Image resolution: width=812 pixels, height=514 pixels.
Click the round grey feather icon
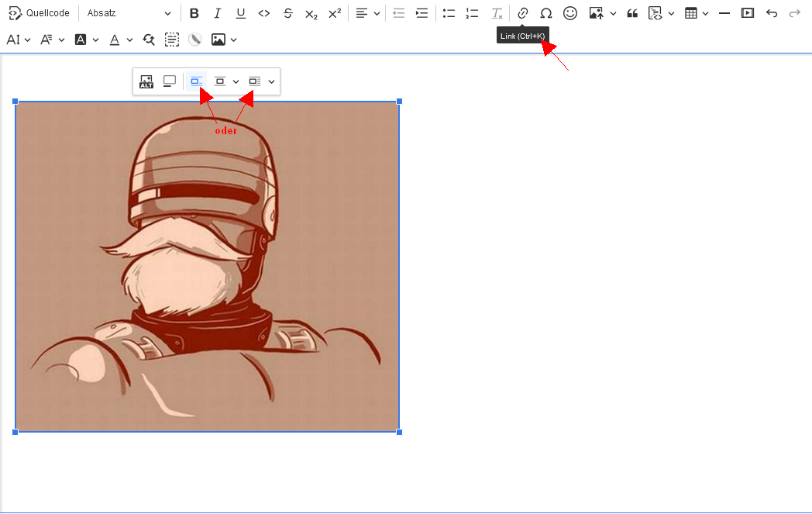pos(195,40)
